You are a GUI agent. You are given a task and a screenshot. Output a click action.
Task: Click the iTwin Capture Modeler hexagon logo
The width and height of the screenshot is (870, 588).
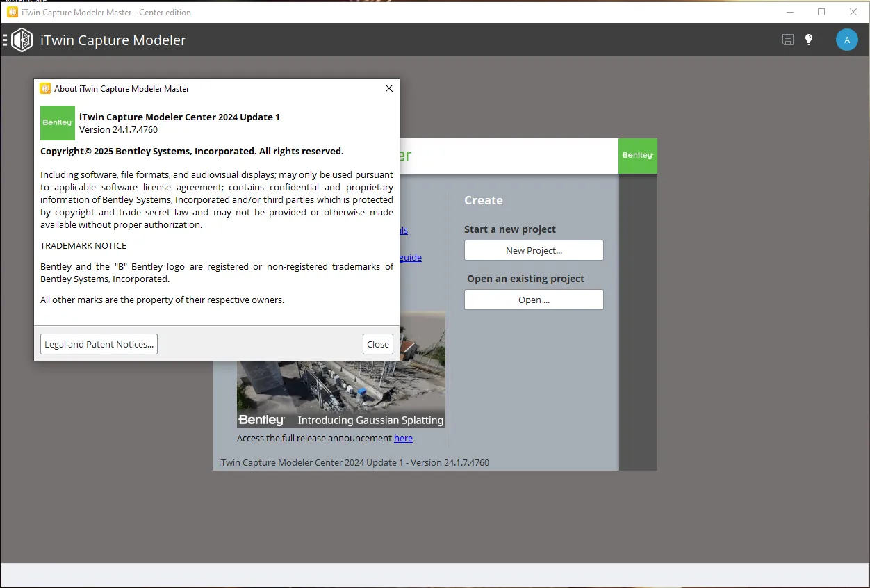coord(22,40)
